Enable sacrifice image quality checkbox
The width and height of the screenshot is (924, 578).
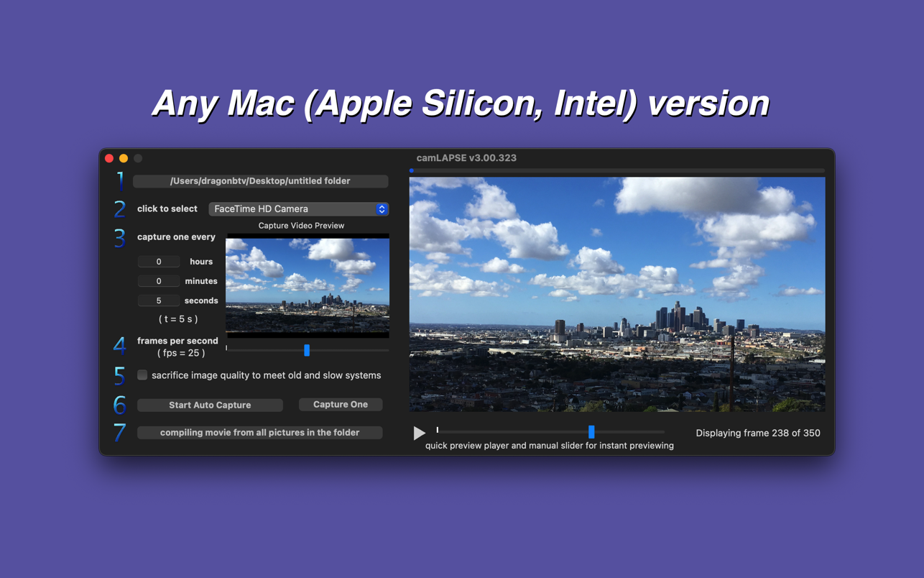[x=142, y=375]
